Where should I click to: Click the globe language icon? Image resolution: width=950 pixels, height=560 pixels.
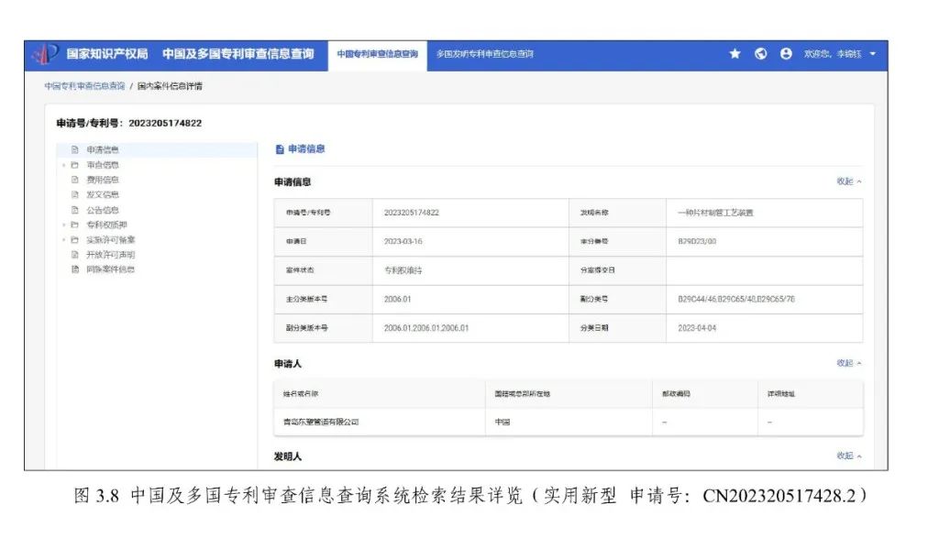tap(760, 54)
